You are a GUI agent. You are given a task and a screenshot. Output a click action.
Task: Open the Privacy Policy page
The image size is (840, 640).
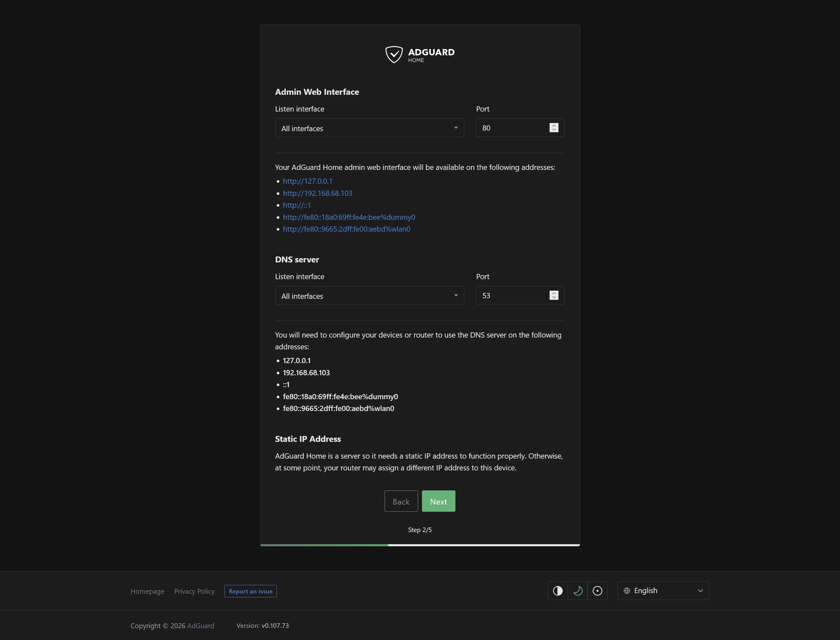(x=194, y=591)
